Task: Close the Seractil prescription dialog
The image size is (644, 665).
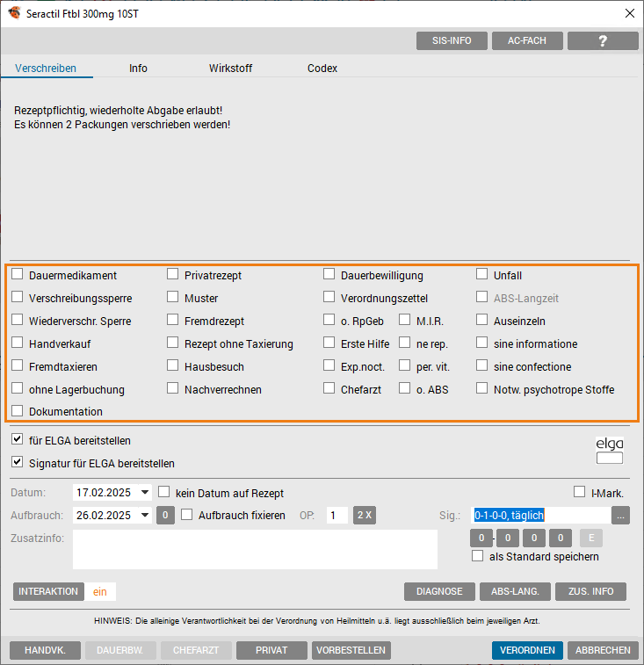Action: (630, 13)
